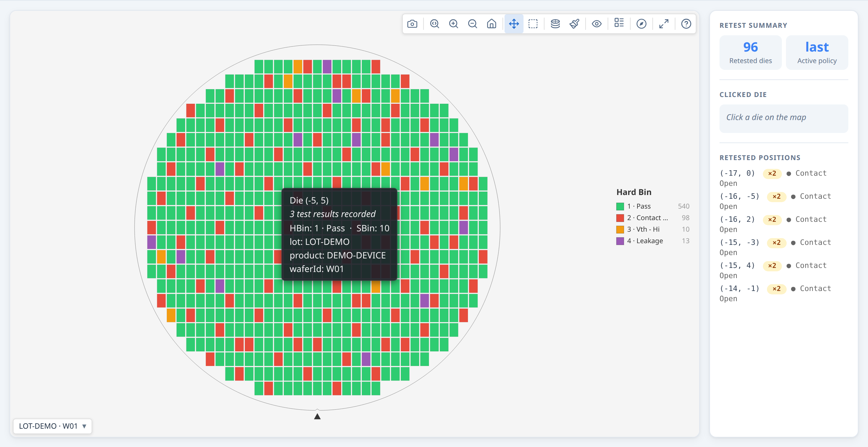
Task: Zoom in with the plus magnifier
Action: [454, 24]
